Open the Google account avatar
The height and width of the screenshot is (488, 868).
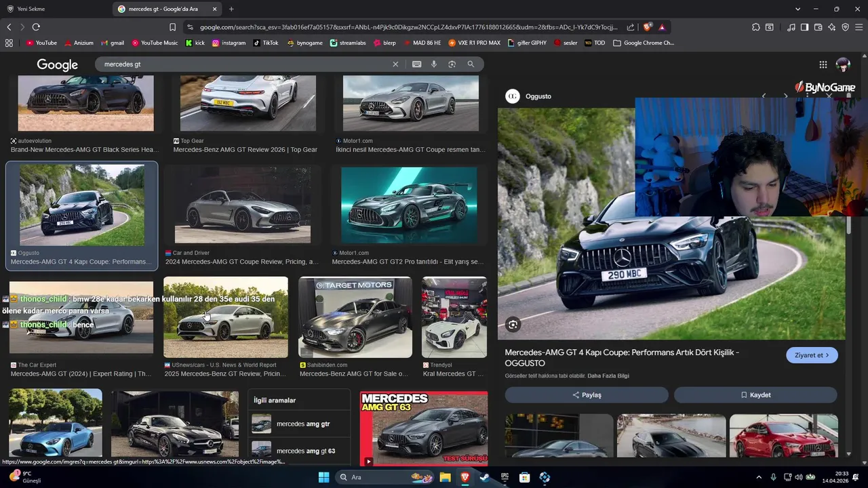click(x=843, y=65)
